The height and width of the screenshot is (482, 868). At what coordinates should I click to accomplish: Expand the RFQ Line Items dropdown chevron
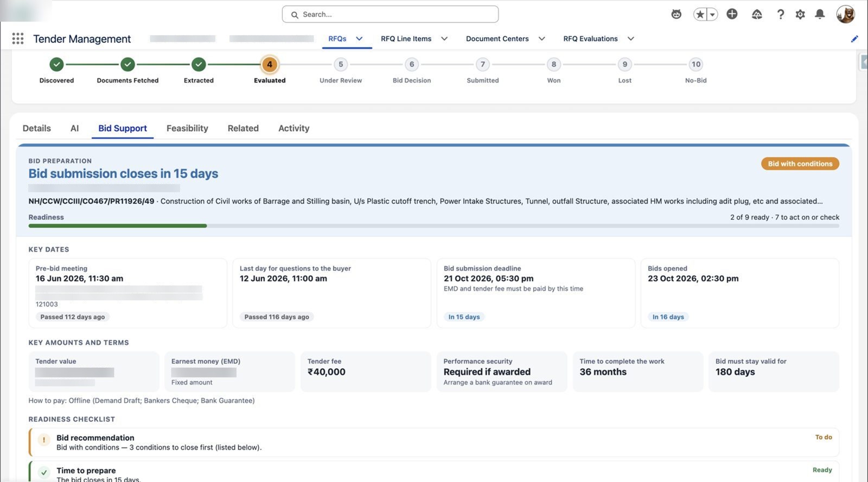tap(444, 38)
